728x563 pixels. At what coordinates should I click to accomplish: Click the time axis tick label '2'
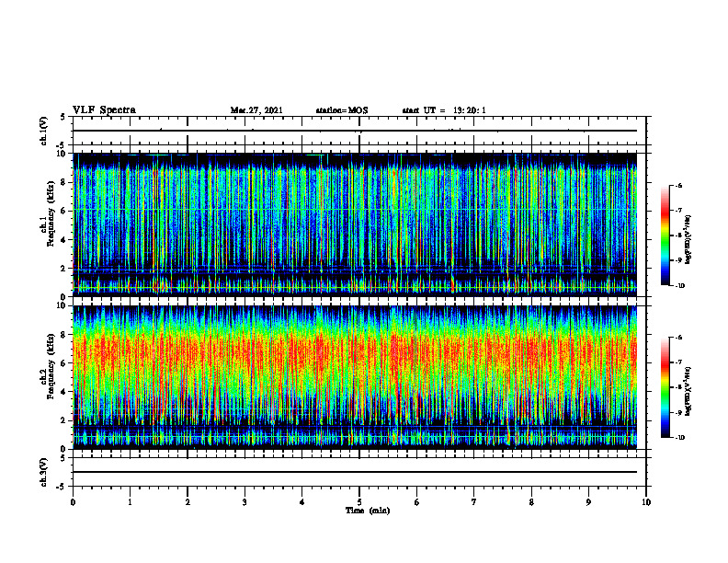[x=188, y=502]
